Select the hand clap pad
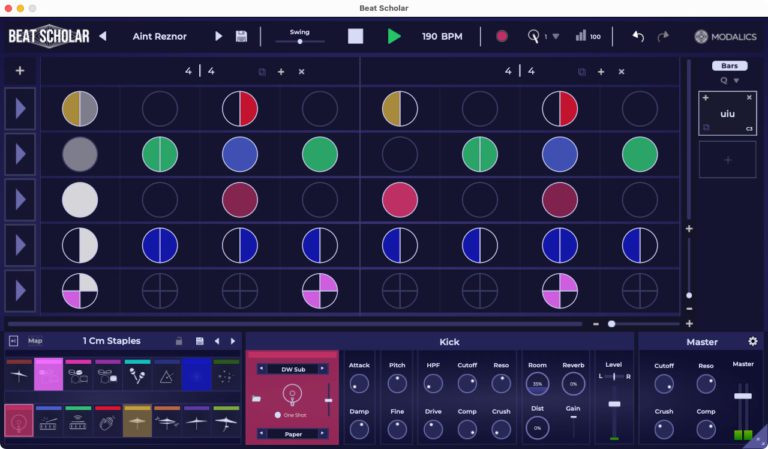The width and height of the screenshot is (768, 449). 108,421
